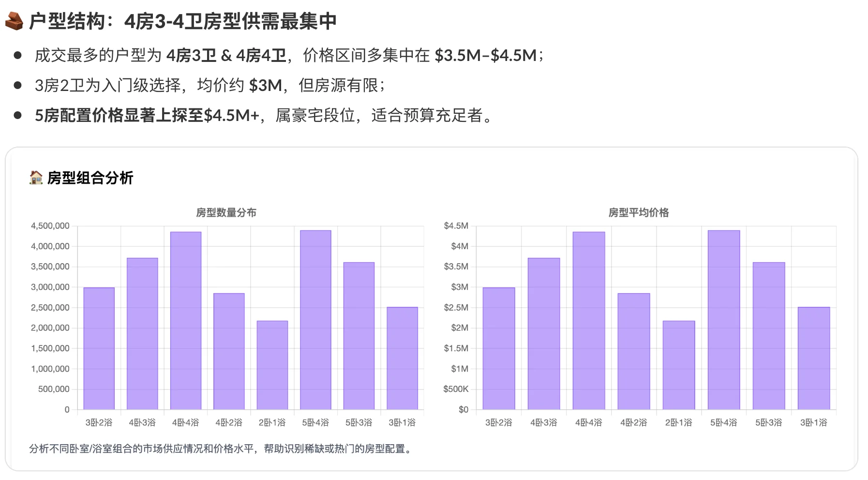The image size is (868, 480).
Task: Click the 3卧1浴 x-axis label in right chart
Action: click(814, 422)
